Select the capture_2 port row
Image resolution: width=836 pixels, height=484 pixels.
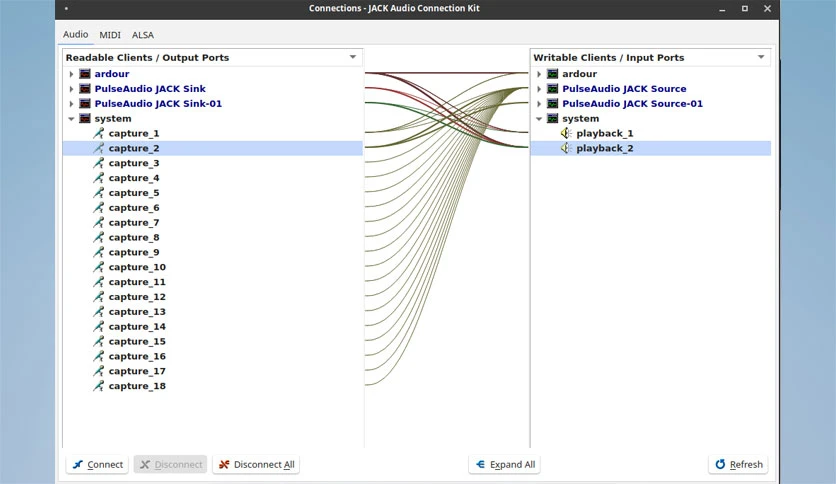click(213, 148)
